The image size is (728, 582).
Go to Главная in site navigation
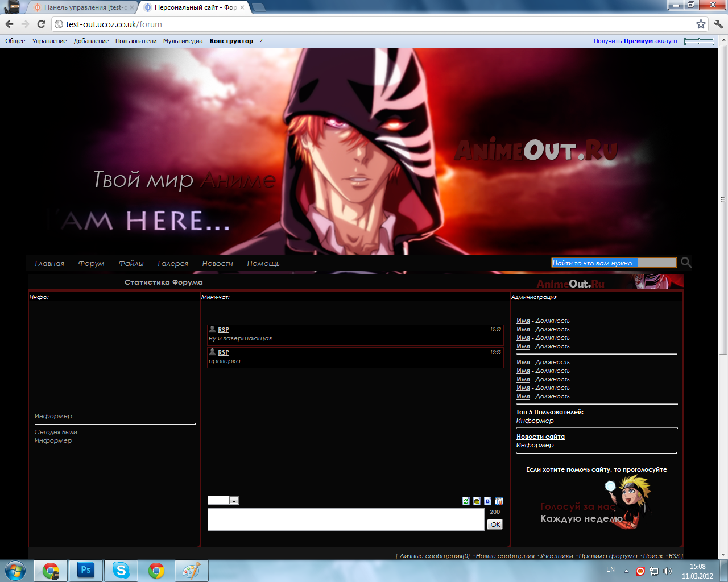49,263
